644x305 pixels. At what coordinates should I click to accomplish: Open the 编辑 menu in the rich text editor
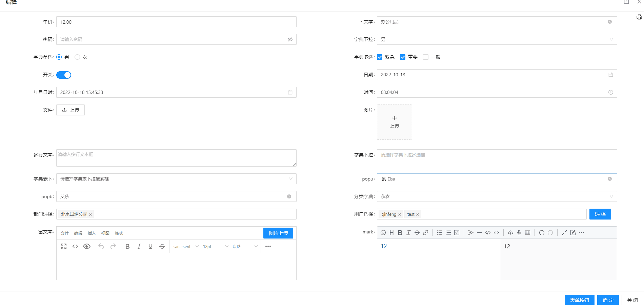78,233
